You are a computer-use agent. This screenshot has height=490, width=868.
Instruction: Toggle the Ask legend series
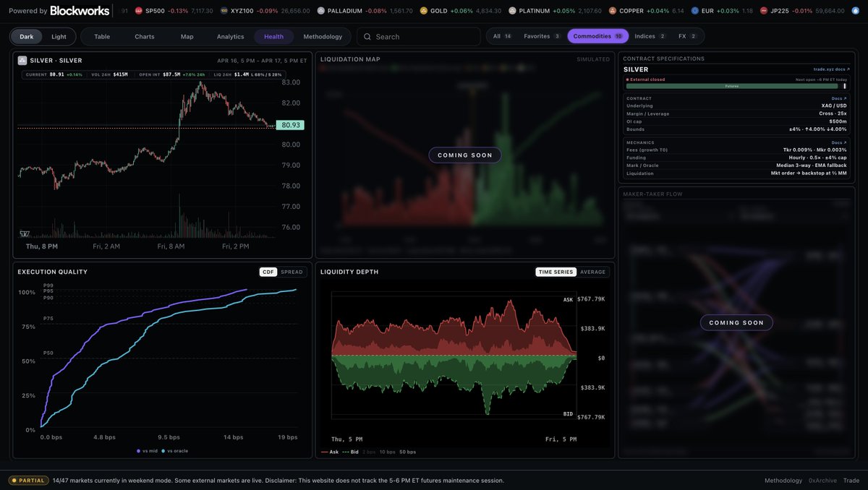[x=330, y=452]
